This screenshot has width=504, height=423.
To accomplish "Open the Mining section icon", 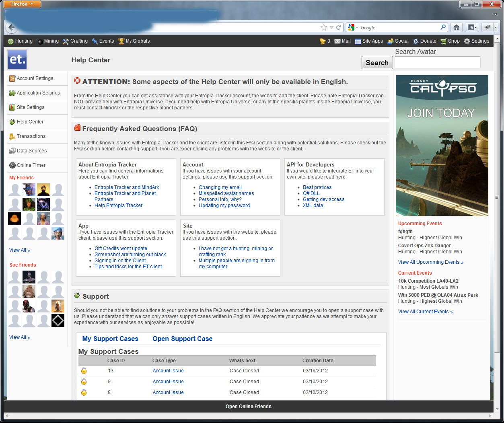I will pos(40,41).
